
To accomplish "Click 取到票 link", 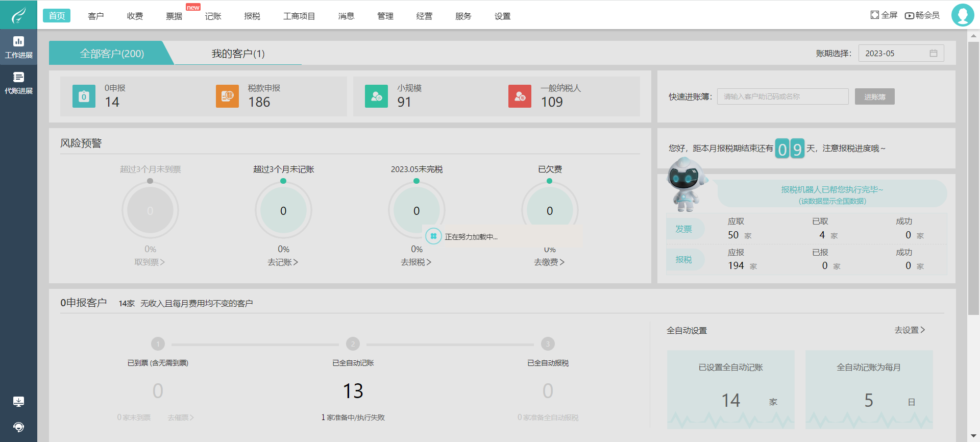I will (150, 262).
